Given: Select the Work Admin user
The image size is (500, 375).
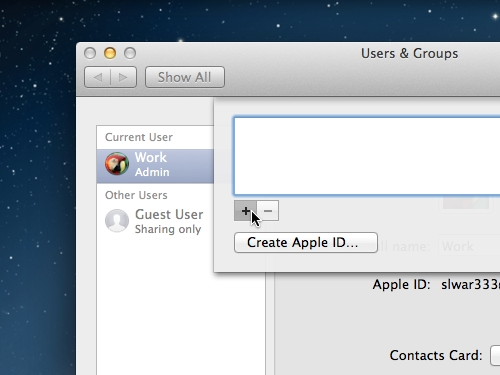Looking at the screenshot, I should [155, 166].
